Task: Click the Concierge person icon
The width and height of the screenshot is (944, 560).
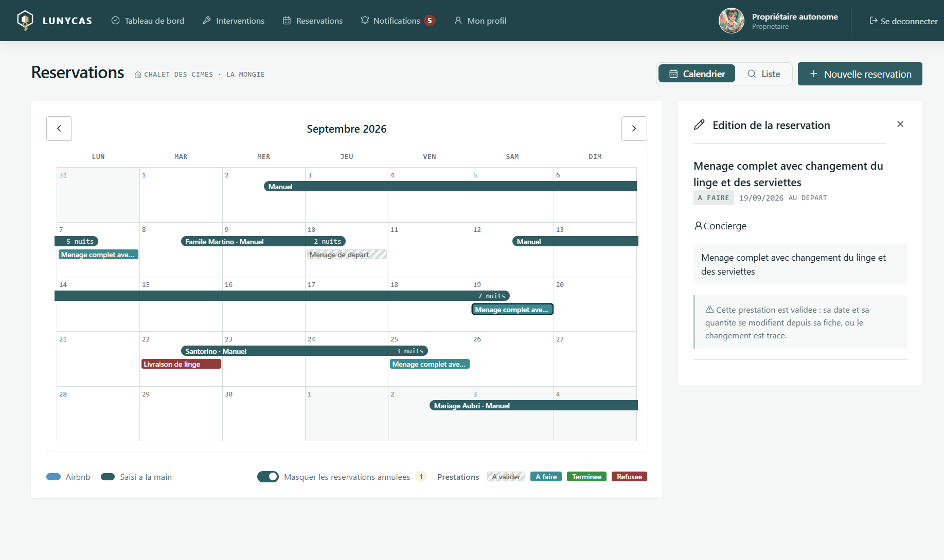Action: [x=698, y=226]
